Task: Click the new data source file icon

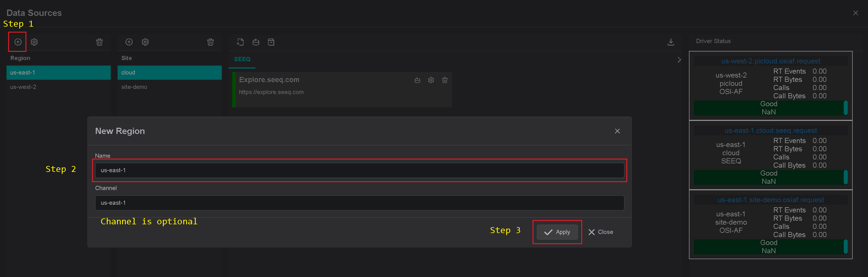Action: pyautogui.click(x=240, y=42)
